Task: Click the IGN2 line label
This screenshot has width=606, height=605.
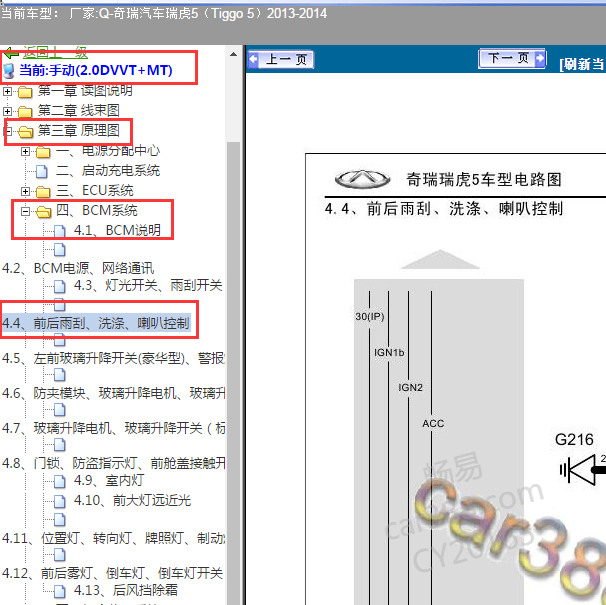Action: coord(410,387)
